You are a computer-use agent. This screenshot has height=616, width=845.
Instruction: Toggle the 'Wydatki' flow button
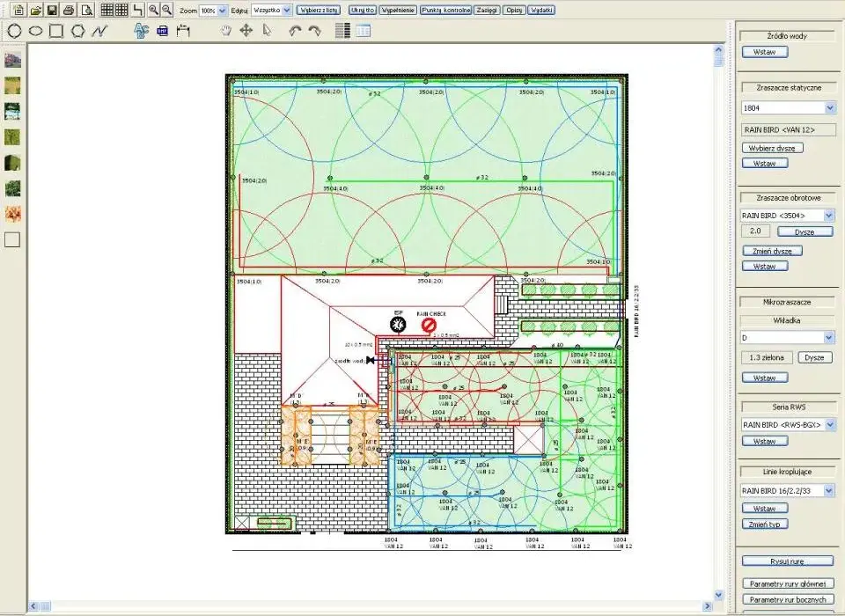coord(541,11)
